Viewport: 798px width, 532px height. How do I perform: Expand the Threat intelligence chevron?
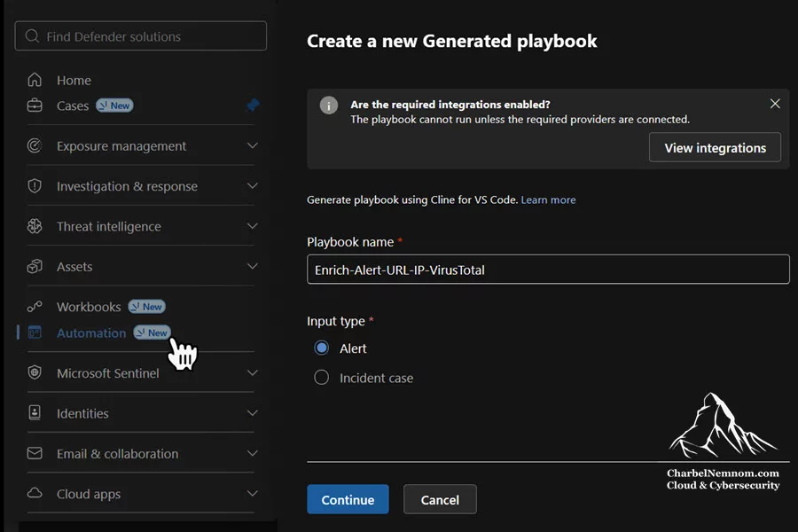click(x=253, y=226)
